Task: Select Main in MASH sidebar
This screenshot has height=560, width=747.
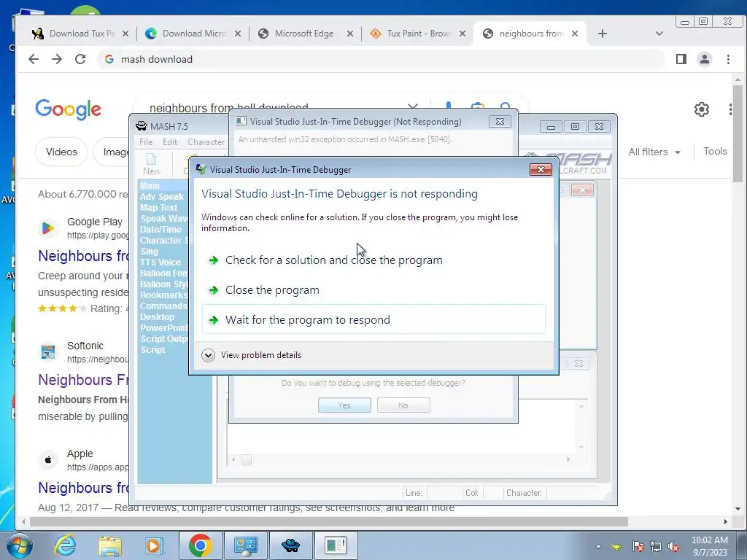Action: coord(150,186)
